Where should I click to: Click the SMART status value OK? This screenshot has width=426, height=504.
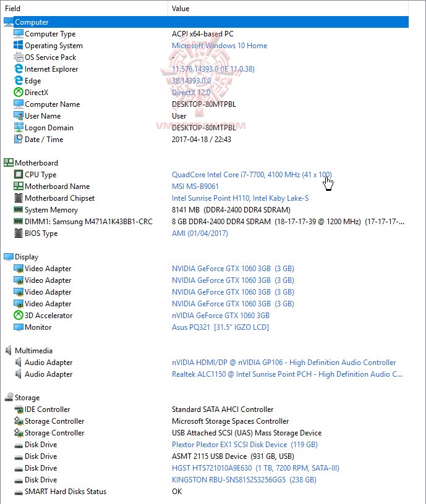(x=177, y=492)
